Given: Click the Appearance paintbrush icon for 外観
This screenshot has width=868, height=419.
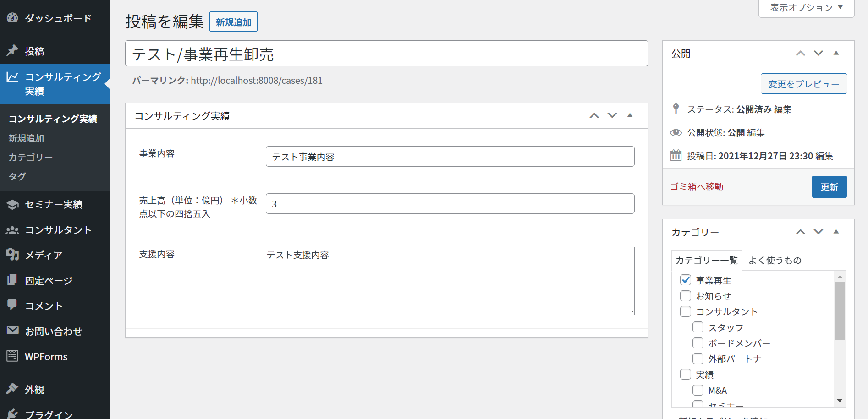Looking at the screenshot, I should click(x=12, y=389).
